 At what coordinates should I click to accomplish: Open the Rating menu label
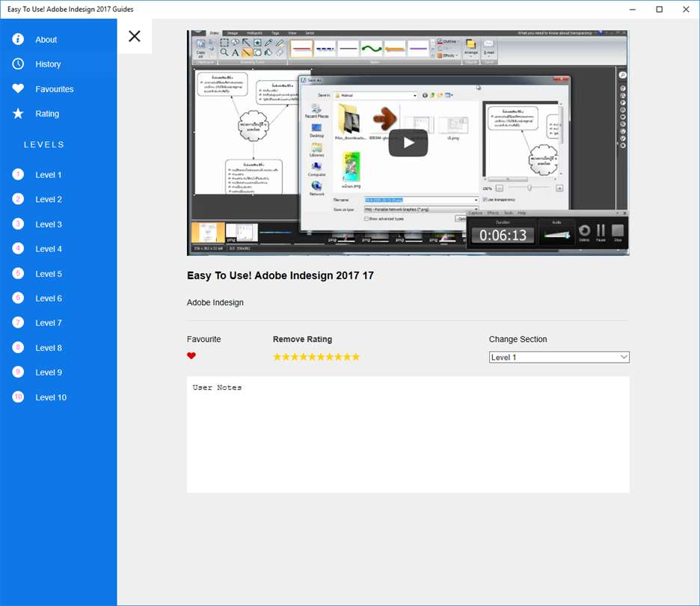[x=47, y=114]
